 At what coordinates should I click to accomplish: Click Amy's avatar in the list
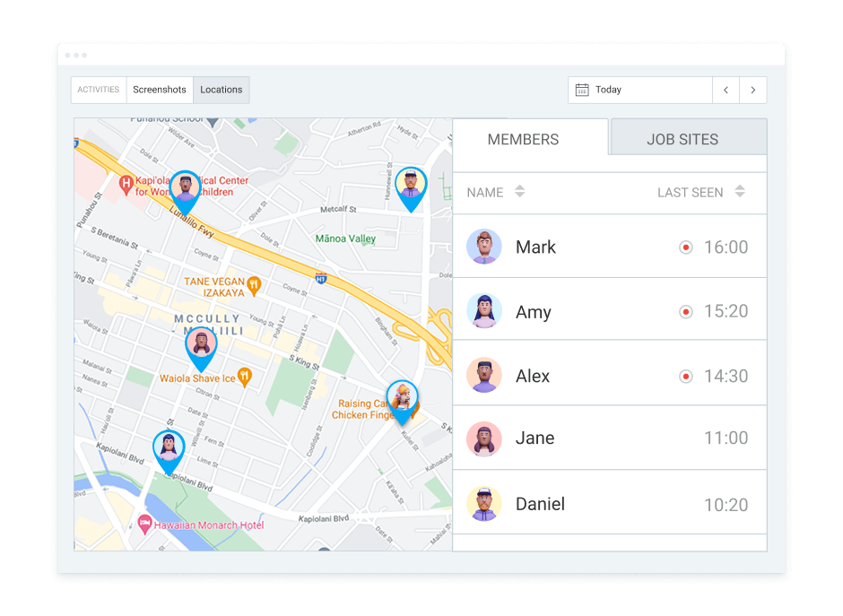pyautogui.click(x=484, y=310)
